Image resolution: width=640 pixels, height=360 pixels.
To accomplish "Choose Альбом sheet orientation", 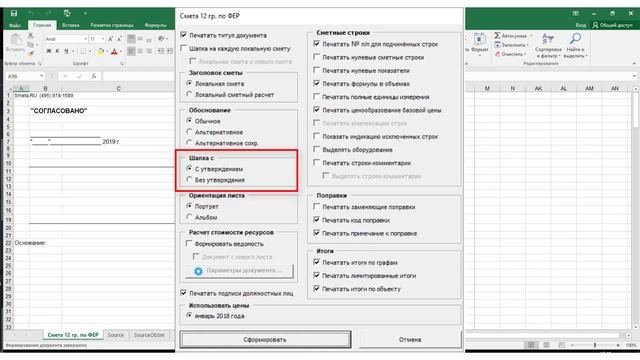I will 189,217.
